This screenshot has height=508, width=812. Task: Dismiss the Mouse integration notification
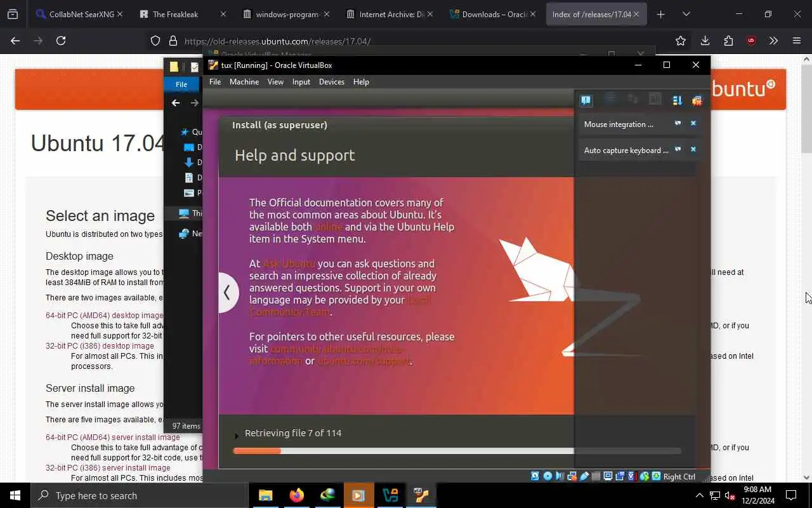pyautogui.click(x=693, y=123)
